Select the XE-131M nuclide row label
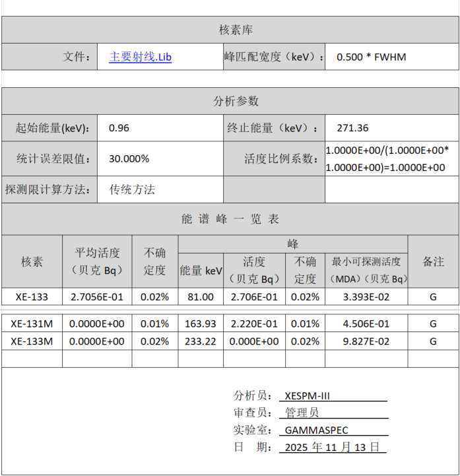 (x=32, y=323)
